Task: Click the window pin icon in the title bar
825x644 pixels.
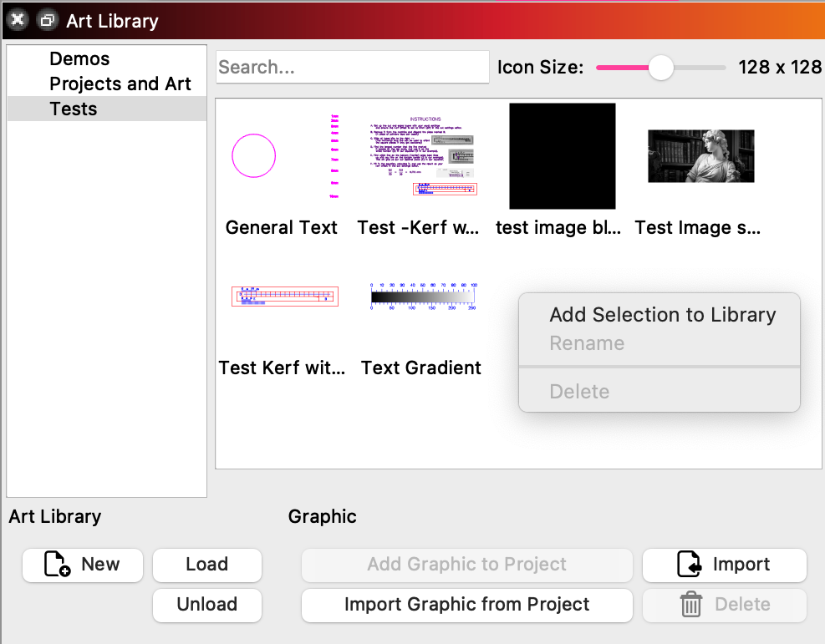Action: (x=48, y=20)
